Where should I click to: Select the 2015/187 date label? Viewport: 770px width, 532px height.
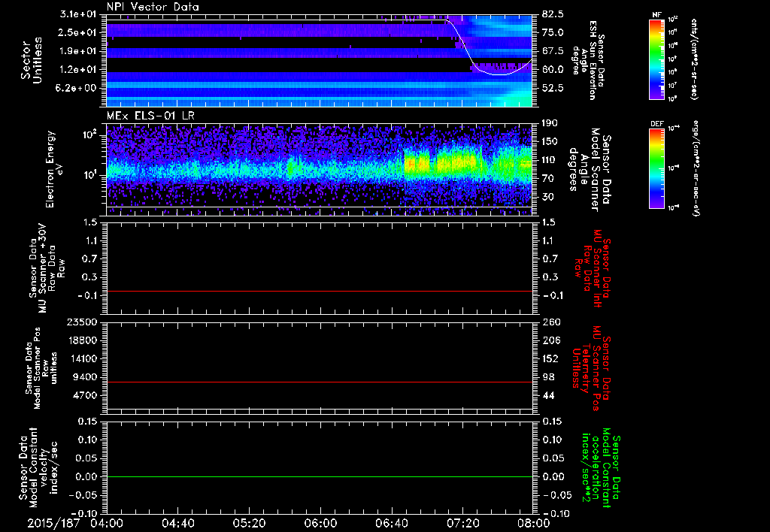click(x=55, y=522)
